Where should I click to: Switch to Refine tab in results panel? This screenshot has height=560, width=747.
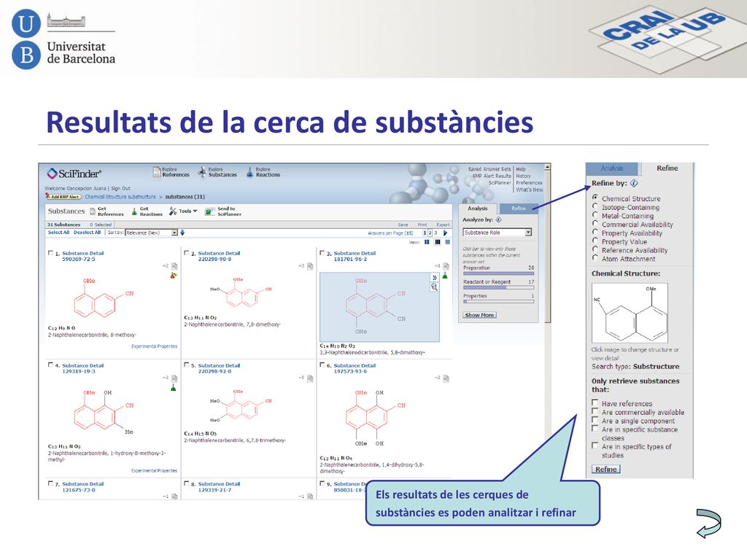519,208
